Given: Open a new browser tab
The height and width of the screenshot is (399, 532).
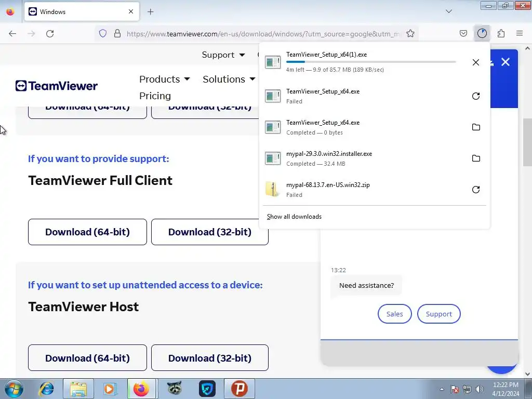Looking at the screenshot, I should (150, 12).
